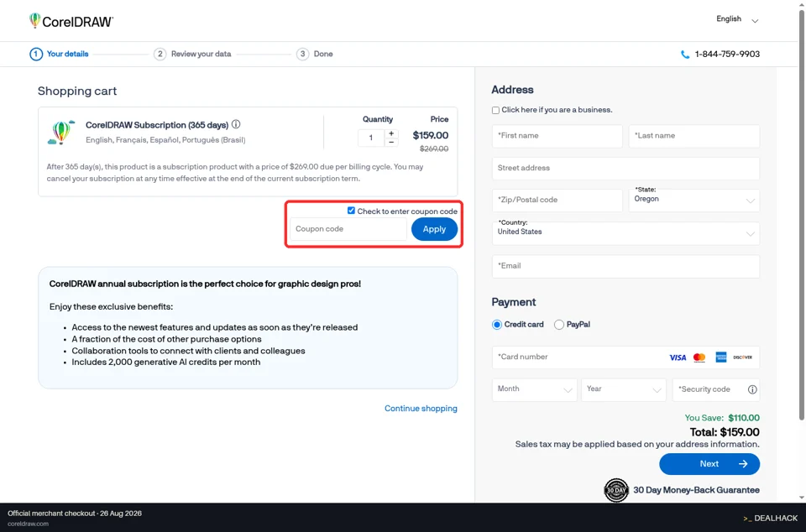Click the Mastercard logo

point(699,357)
